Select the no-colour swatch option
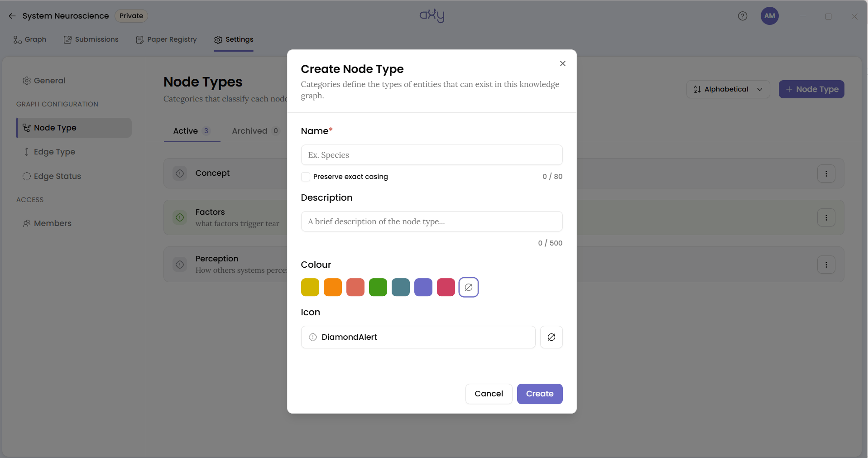This screenshot has height=458, width=868. (x=469, y=287)
